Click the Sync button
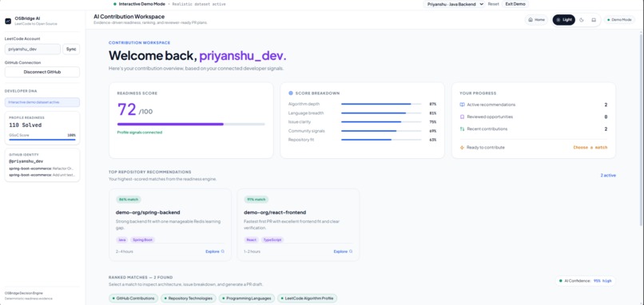Image resolution: width=644 pixels, height=305 pixels. pos(71,50)
